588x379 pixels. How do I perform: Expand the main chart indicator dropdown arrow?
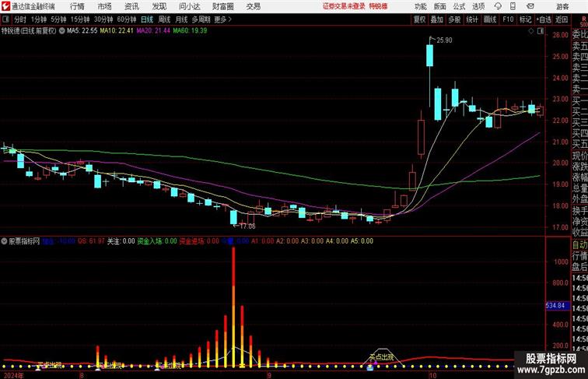tap(62, 31)
